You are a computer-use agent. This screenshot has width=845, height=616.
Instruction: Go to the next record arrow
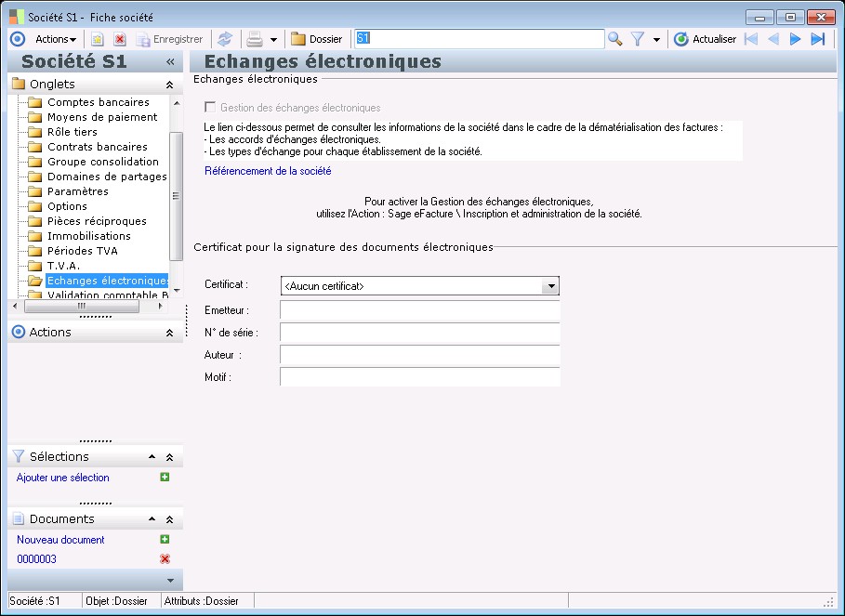tap(795, 39)
